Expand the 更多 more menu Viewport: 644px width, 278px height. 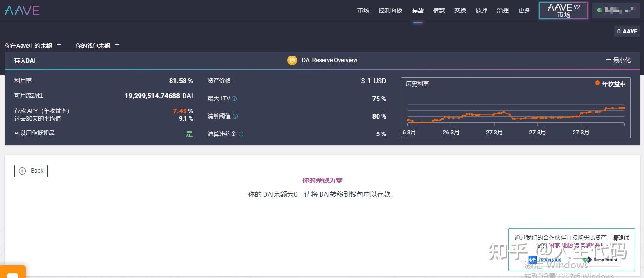click(524, 11)
